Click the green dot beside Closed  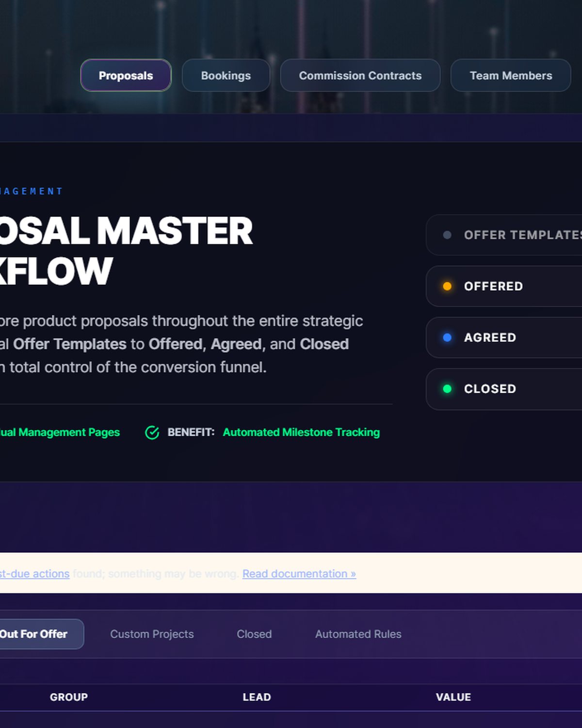pyautogui.click(x=447, y=389)
